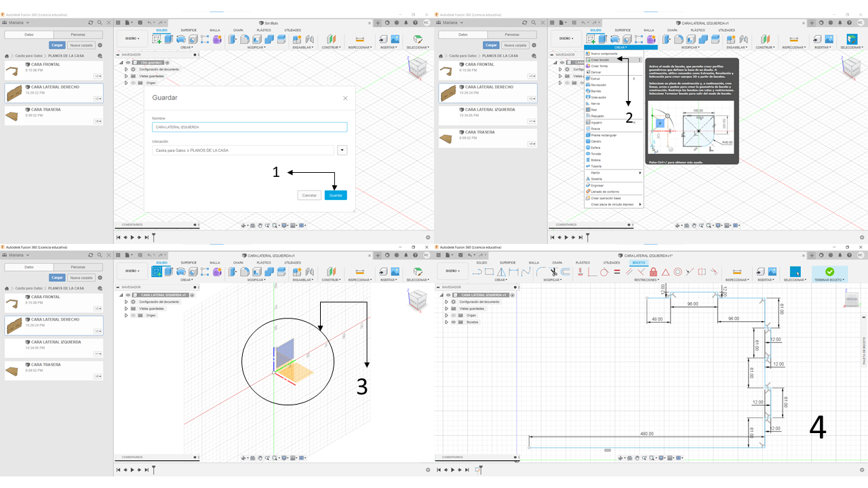Expand Configuración del documento in origin-planes window

tap(125, 302)
